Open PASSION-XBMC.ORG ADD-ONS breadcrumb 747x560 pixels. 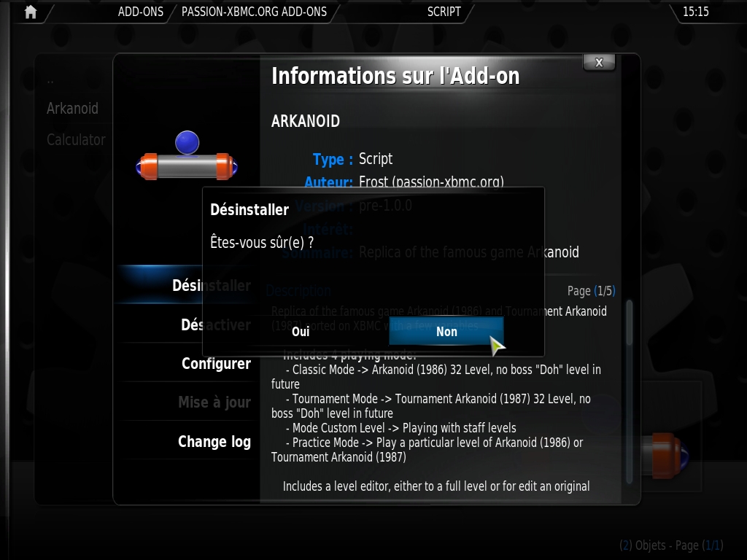254,12
